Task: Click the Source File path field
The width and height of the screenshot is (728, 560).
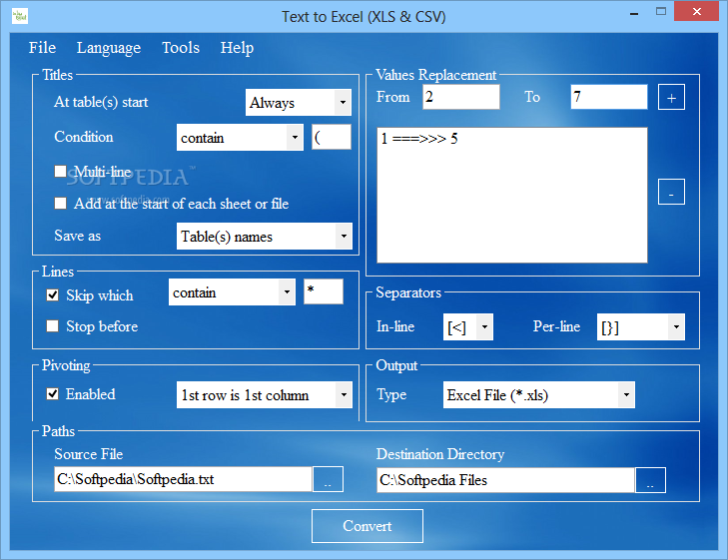Action: click(x=183, y=479)
